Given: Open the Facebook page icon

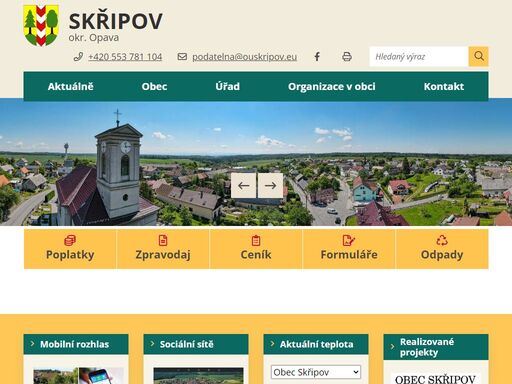Looking at the screenshot, I should 317,57.
